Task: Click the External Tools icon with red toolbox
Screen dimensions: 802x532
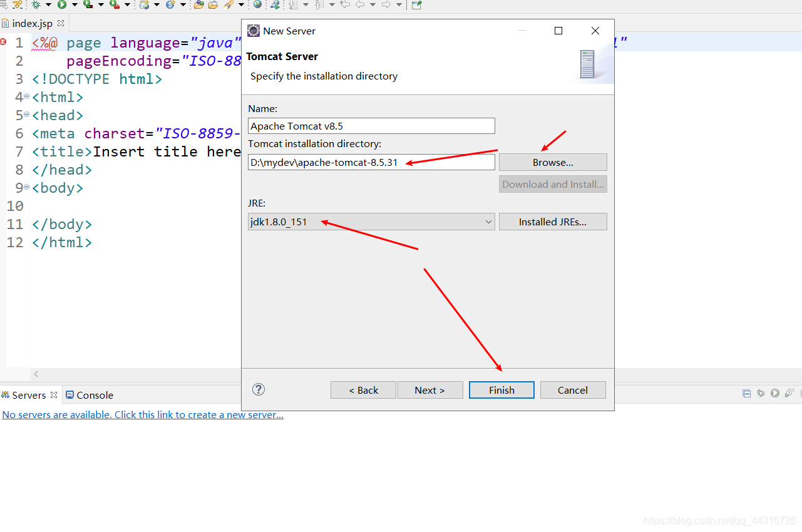Action: (x=114, y=4)
